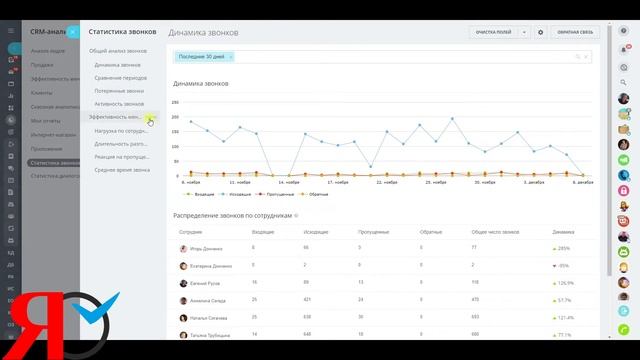Select Клиенты in CRM-analytics menu
Viewport: 640px width, 360px height.
pos(41,93)
